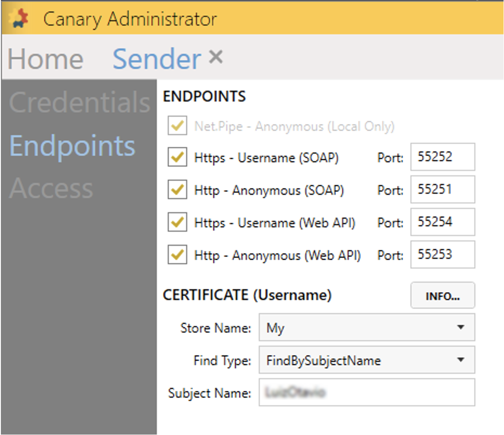Select the port field showing 55253
The width and height of the screenshot is (504, 435).
(x=442, y=254)
